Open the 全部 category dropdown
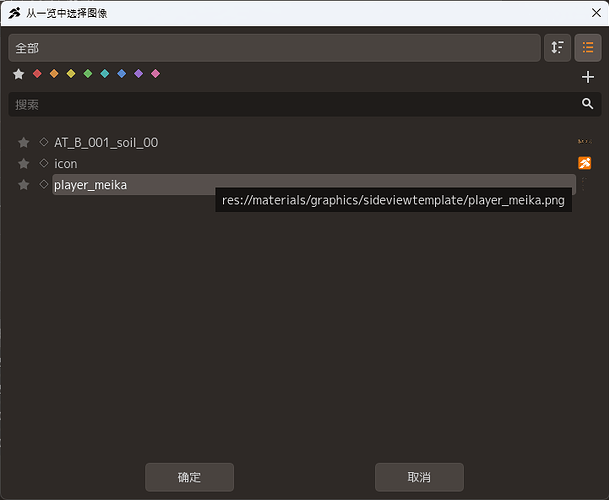This screenshot has width=609, height=500. (274, 48)
